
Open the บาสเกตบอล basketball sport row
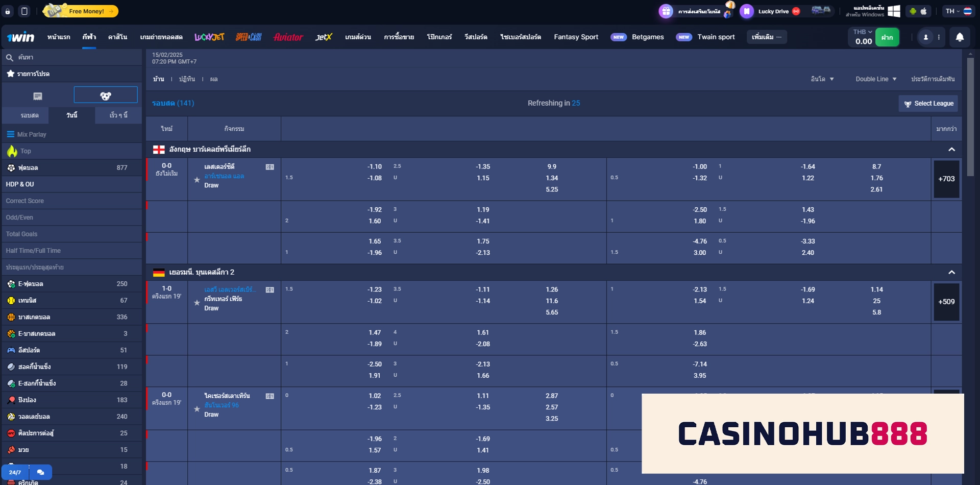(x=72, y=317)
